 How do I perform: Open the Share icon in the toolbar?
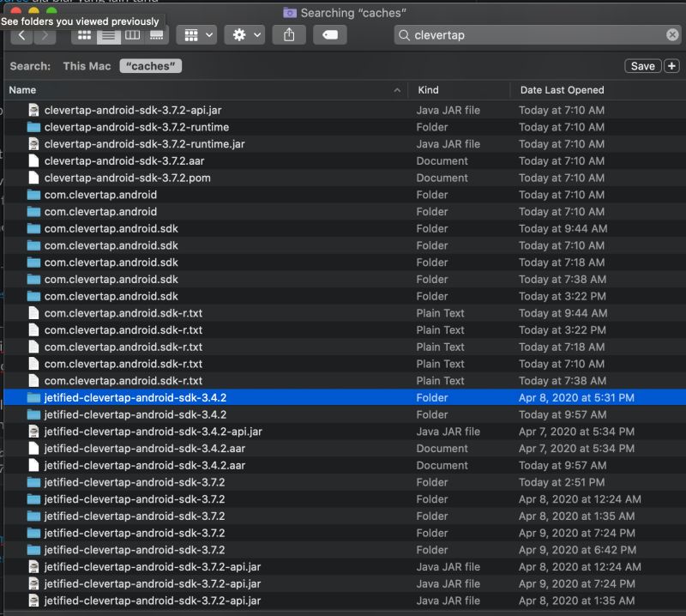[x=288, y=35]
